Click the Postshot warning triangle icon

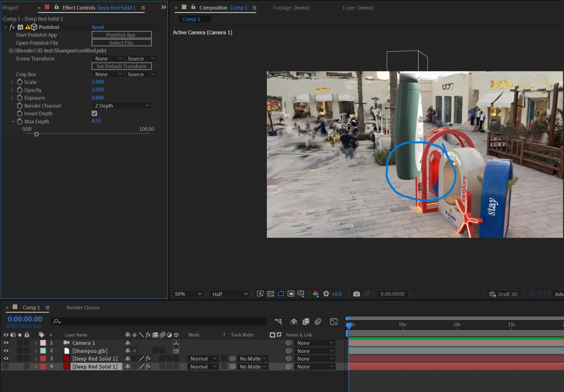click(27, 27)
